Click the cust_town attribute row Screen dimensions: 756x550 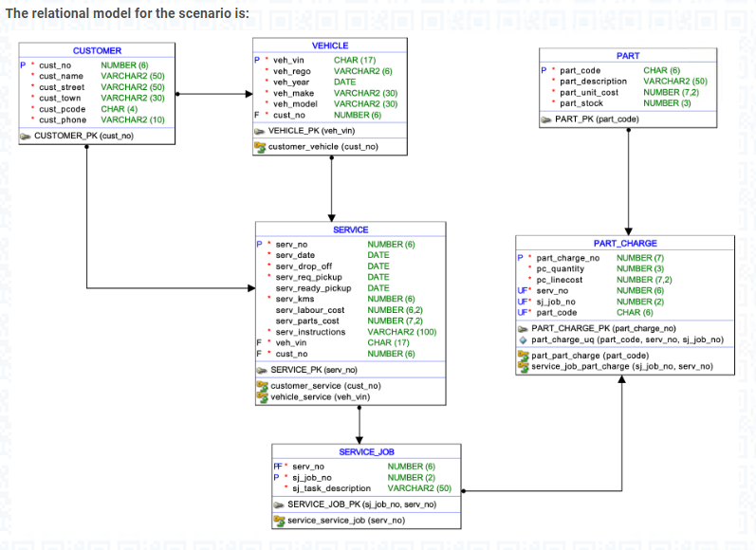coord(97,98)
